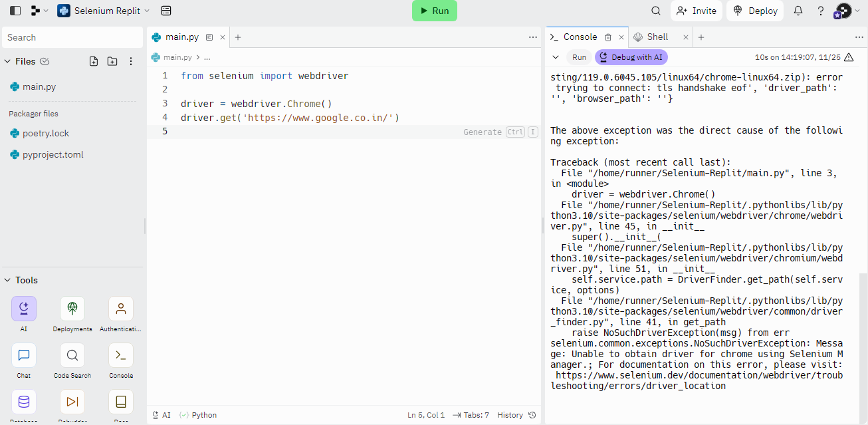This screenshot has width=868, height=425.
Task: Click the Debug with AI button
Action: (631, 57)
